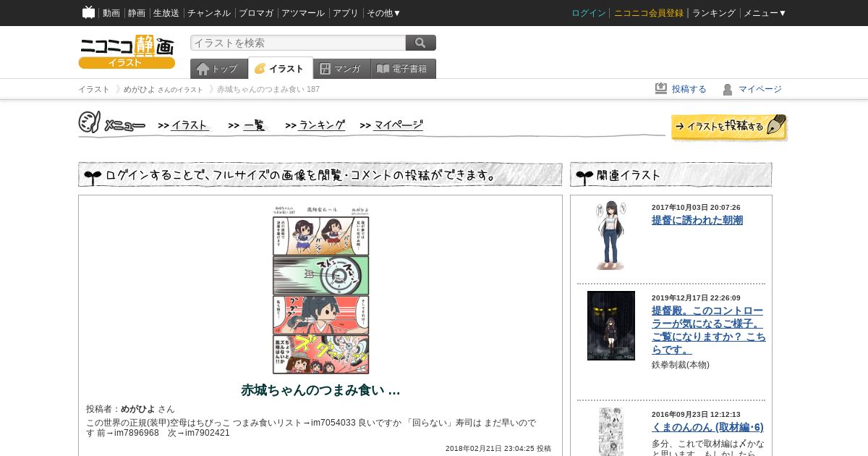
Task: Click handwritten >>ランキング menu link
Action: tap(315, 125)
